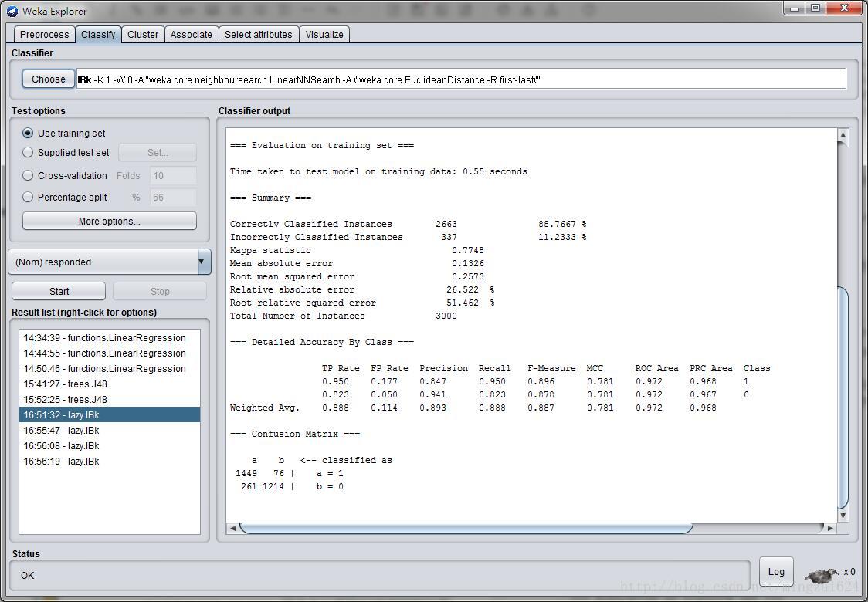Viewport: 868px width, 602px height.
Task: Click the Weighted Avg. row label
Action: point(265,408)
